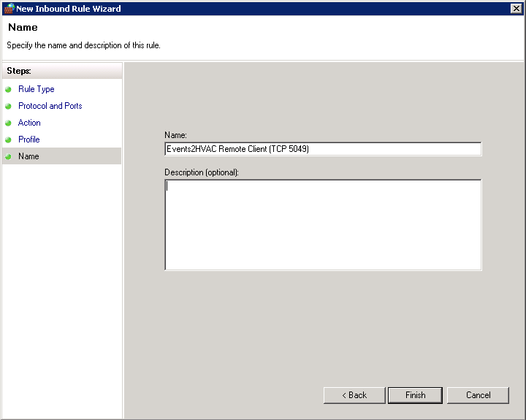Select the Name step in Steps list
The height and width of the screenshot is (420, 526).
[61, 156]
